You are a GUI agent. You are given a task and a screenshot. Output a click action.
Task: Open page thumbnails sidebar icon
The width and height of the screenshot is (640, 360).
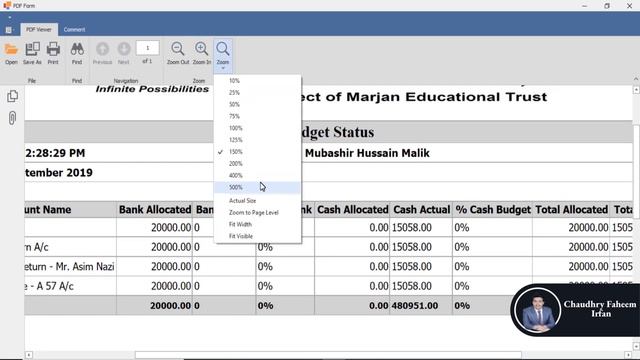click(12, 96)
